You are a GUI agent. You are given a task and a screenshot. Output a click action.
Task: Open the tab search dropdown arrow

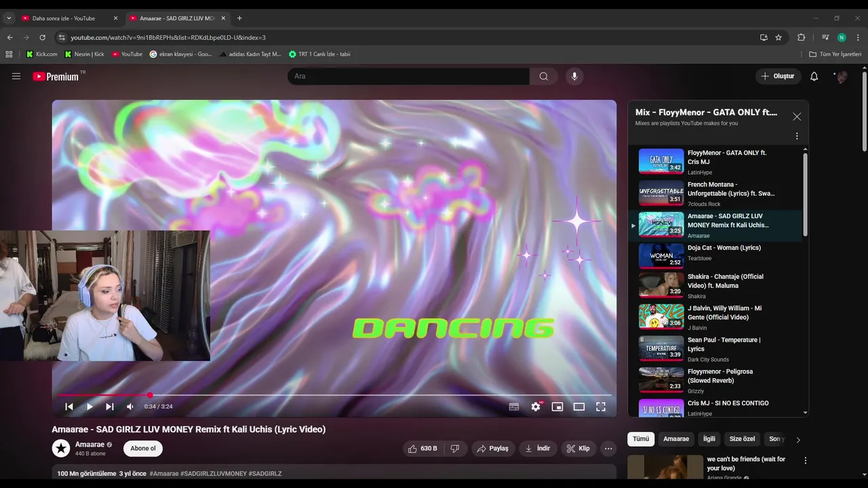9,18
